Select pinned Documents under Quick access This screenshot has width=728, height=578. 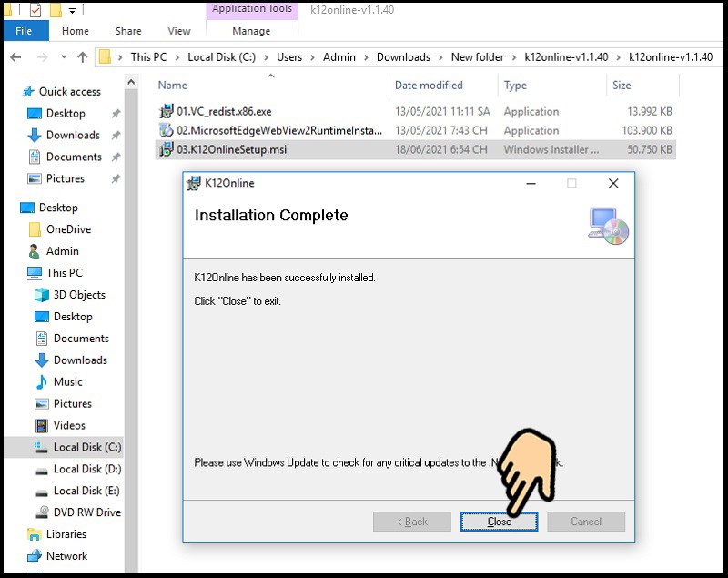74,157
